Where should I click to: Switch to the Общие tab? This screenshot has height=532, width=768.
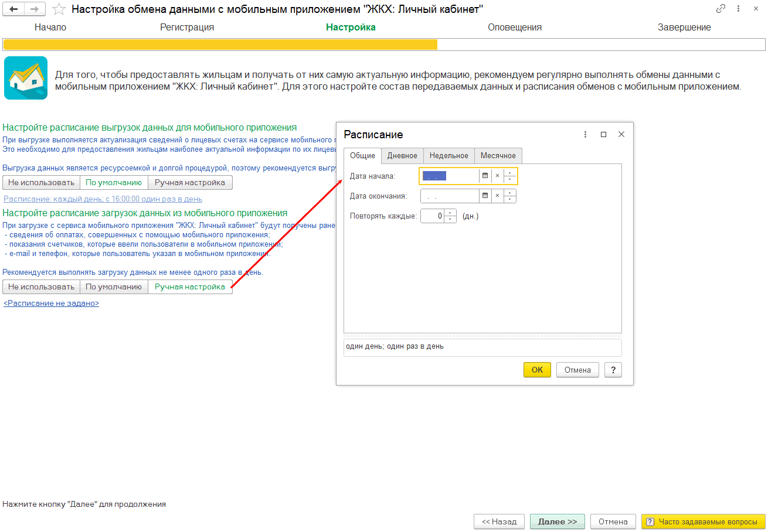[362, 155]
